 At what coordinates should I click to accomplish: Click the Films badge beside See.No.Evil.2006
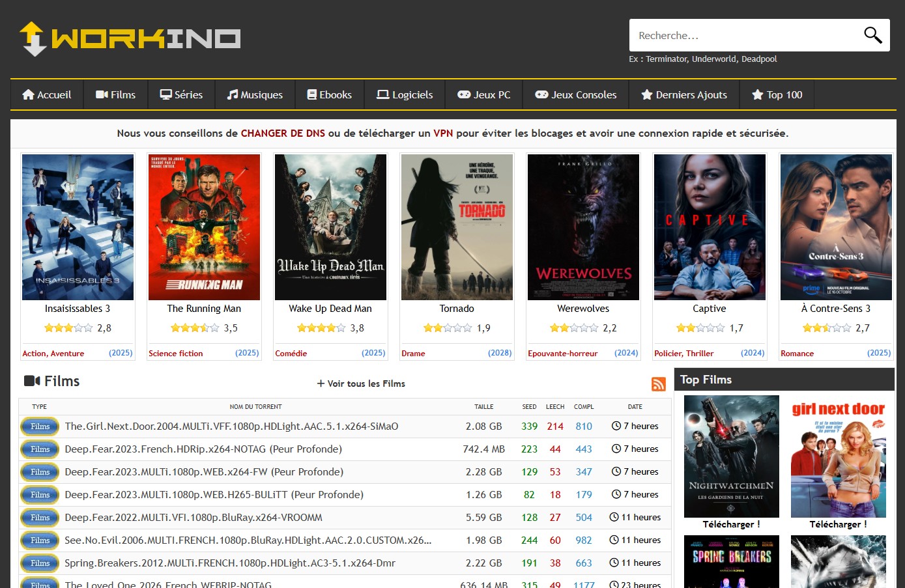pyautogui.click(x=40, y=540)
